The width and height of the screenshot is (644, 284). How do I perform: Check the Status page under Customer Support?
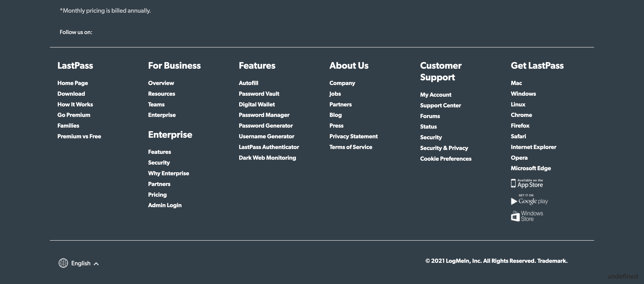tap(428, 127)
